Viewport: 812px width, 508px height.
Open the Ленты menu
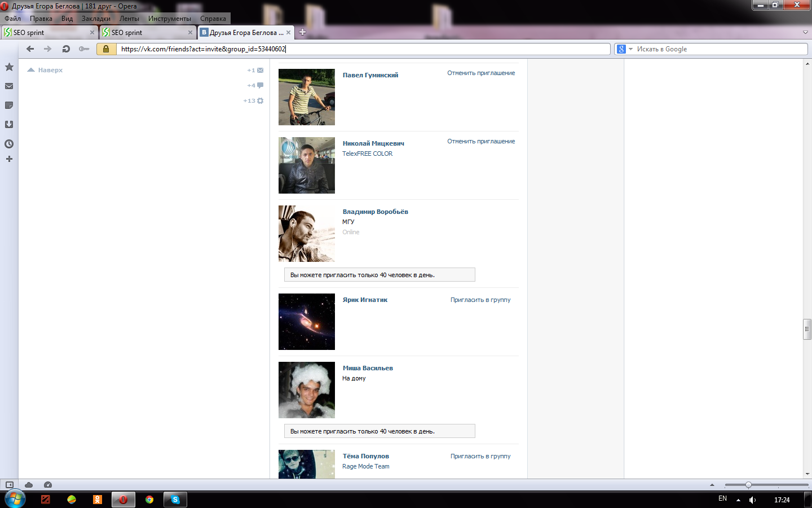click(x=129, y=19)
